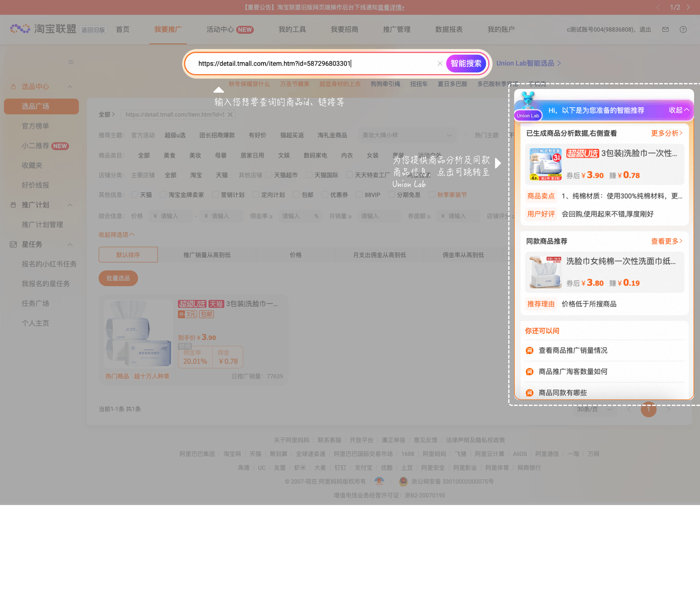Focus the product URL search field

316,64
